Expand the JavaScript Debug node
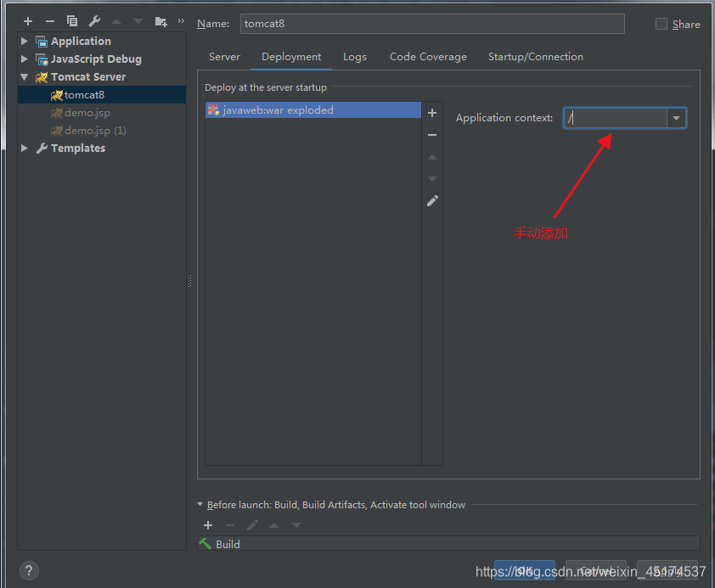 click(25, 59)
